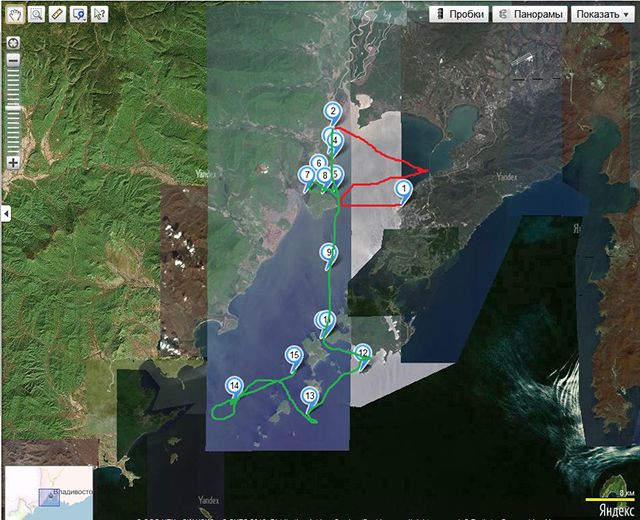Click the cursor question-mark info tool
640x520 pixels.
(100, 14)
